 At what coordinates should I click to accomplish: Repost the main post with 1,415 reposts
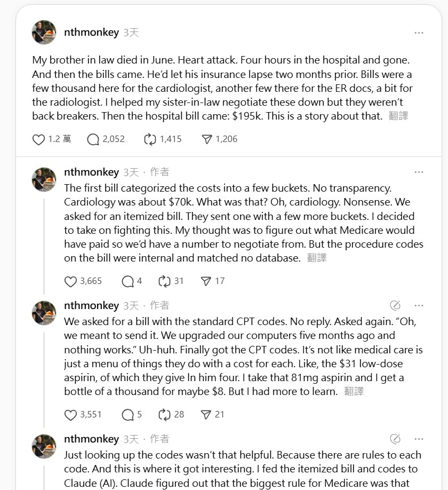[x=150, y=139]
